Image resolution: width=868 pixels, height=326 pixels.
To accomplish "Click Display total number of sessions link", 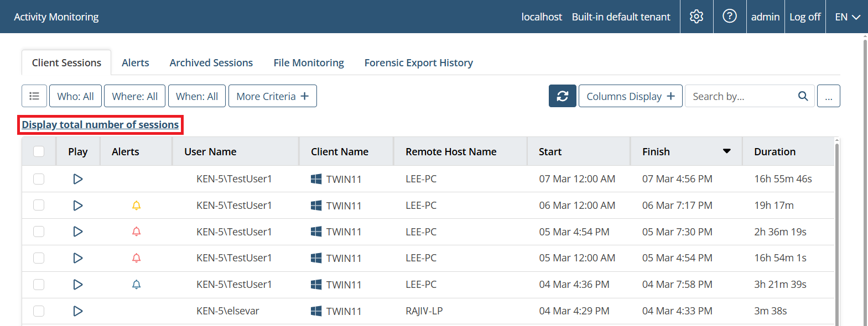I will pos(100,125).
